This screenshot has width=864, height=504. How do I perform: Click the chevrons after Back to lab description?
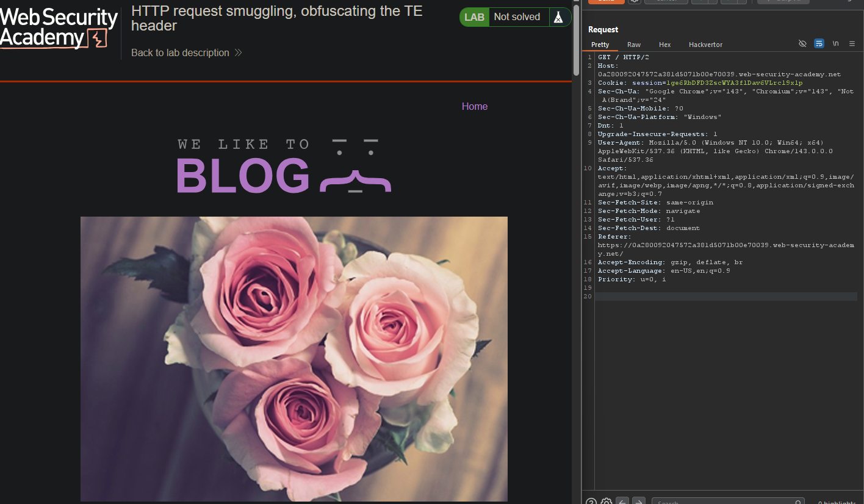[238, 52]
